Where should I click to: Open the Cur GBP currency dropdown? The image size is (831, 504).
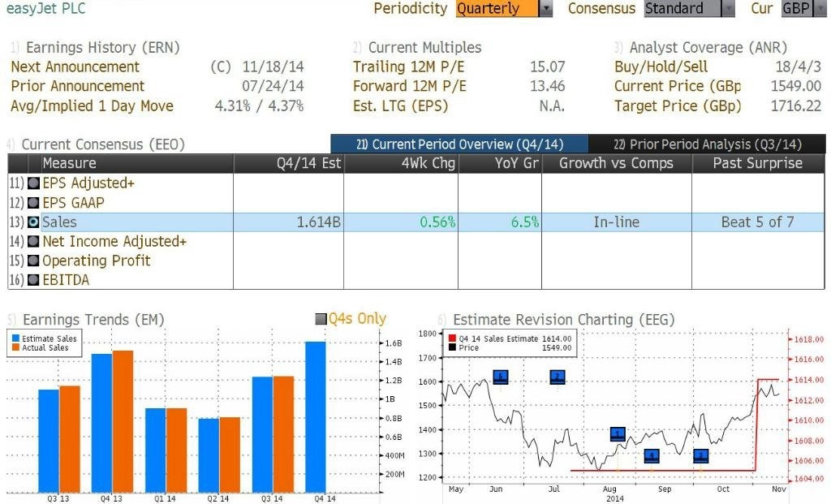coord(803,8)
